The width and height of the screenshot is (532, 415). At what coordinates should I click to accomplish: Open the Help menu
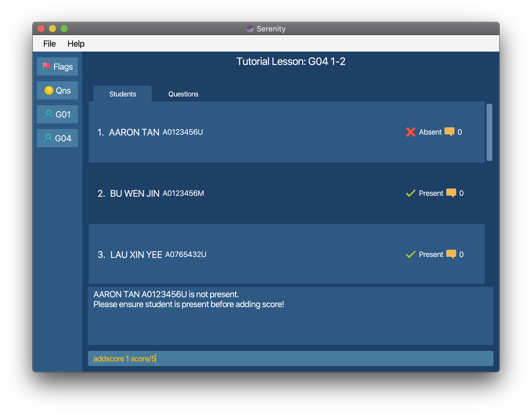pos(76,44)
